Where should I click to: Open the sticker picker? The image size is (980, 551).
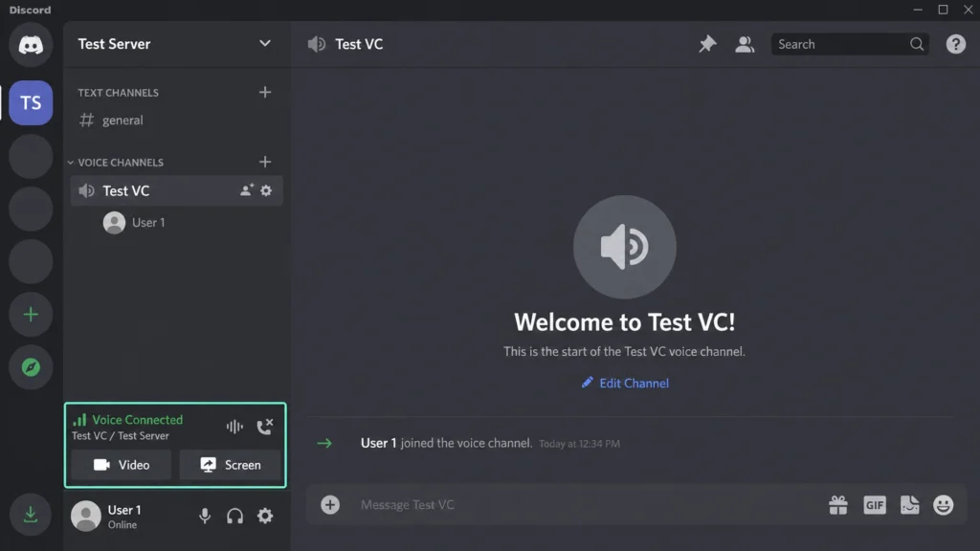(909, 505)
